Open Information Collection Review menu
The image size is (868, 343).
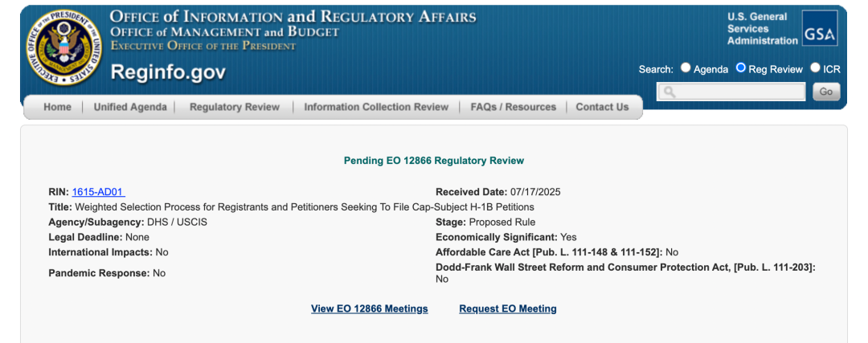[376, 107]
